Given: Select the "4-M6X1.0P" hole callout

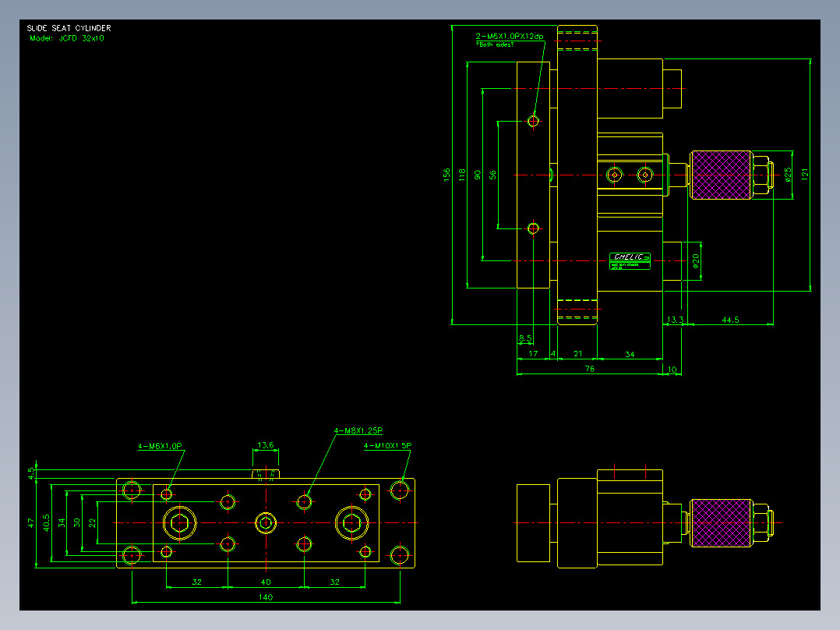Looking at the screenshot, I should [161, 446].
